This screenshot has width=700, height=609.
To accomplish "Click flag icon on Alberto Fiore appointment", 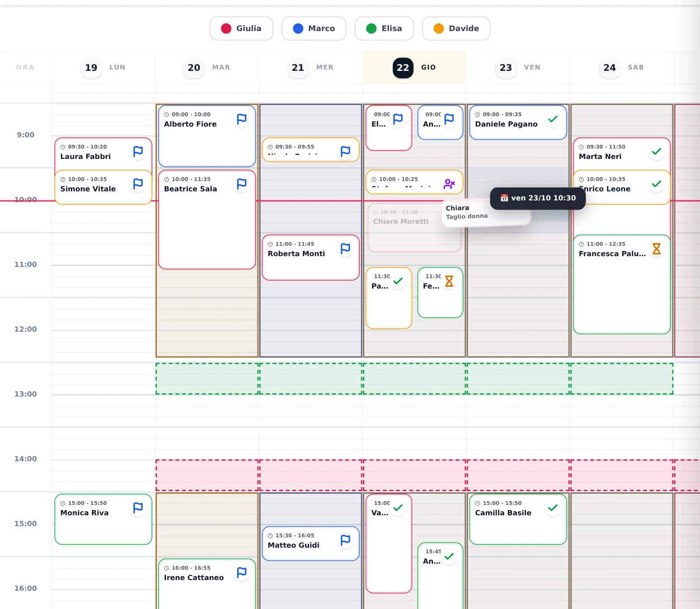I will pos(242,119).
